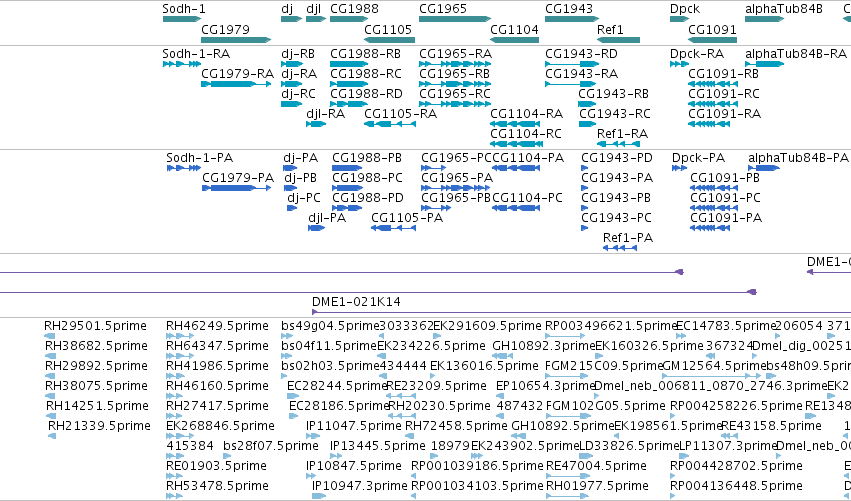851x501 pixels.
Task: Open the CG1104-RA transcript label
Action: click(526, 114)
